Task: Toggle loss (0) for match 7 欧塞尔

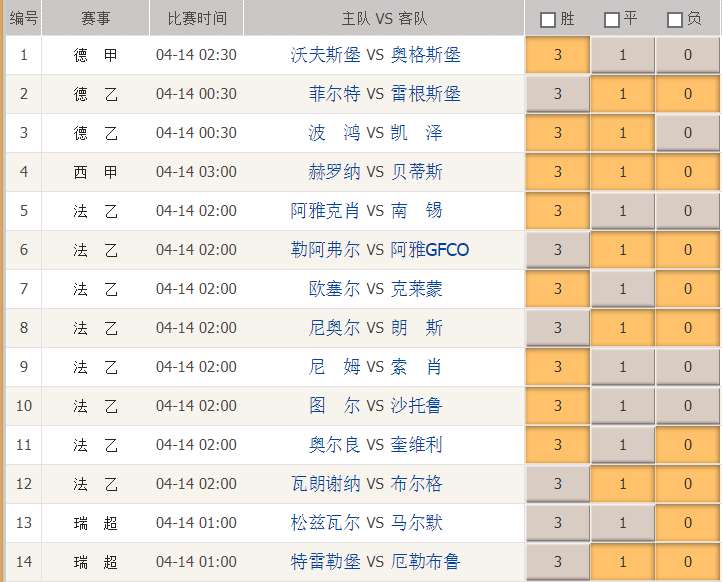Action: click(x=687, y=289)
